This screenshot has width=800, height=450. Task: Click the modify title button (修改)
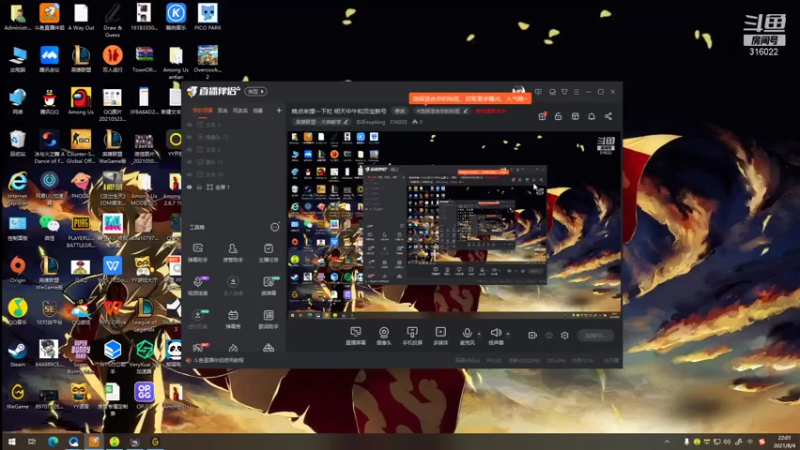click(399, 111)
